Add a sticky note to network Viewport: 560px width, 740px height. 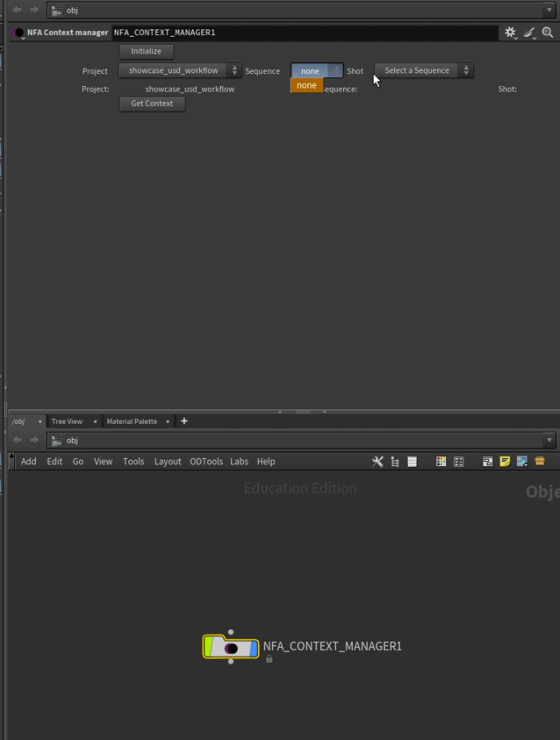505,461
